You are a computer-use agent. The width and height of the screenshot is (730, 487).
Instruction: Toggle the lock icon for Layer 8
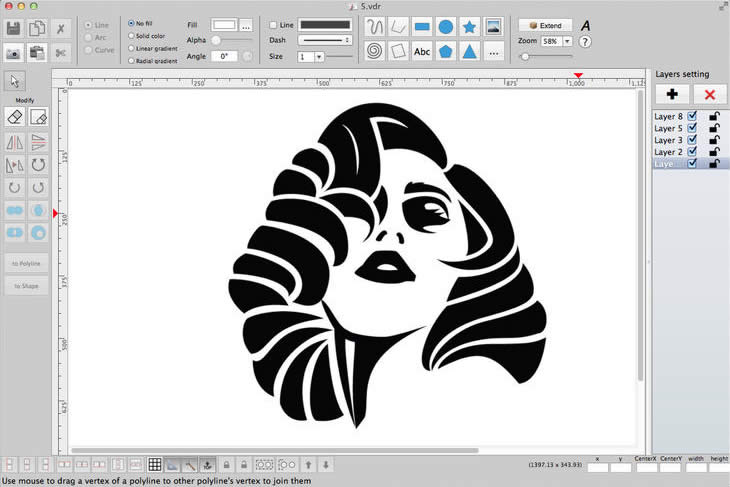(x=714, y=115)
